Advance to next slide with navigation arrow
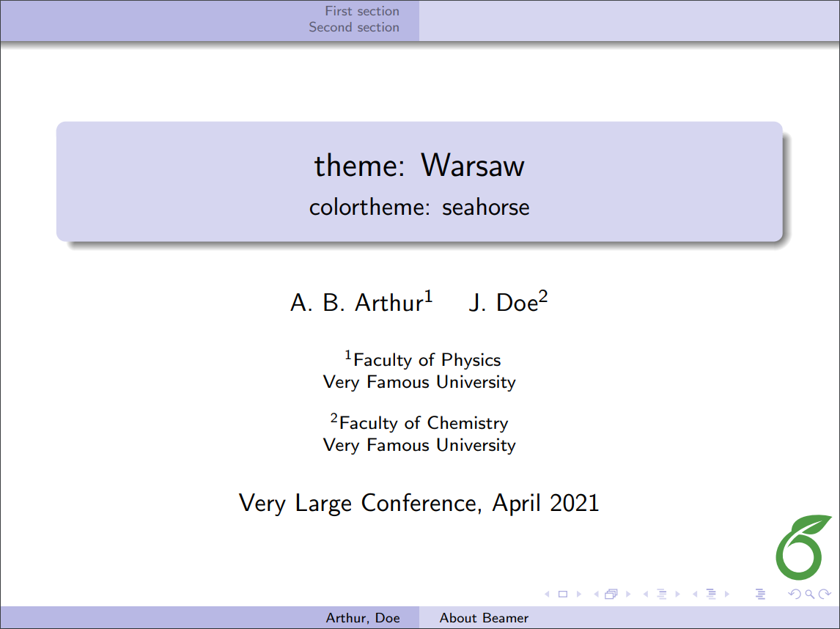 [x=579, y=594]
